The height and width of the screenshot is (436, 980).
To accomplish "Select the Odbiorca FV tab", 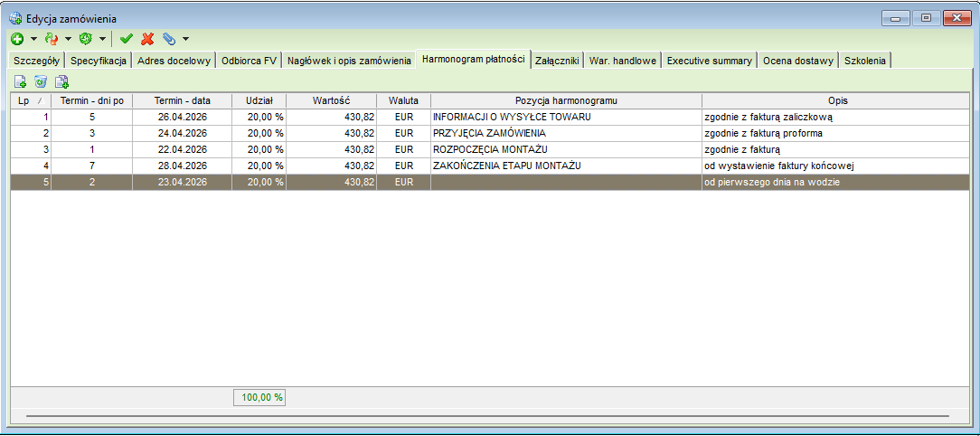I will [x=250, y=61].
